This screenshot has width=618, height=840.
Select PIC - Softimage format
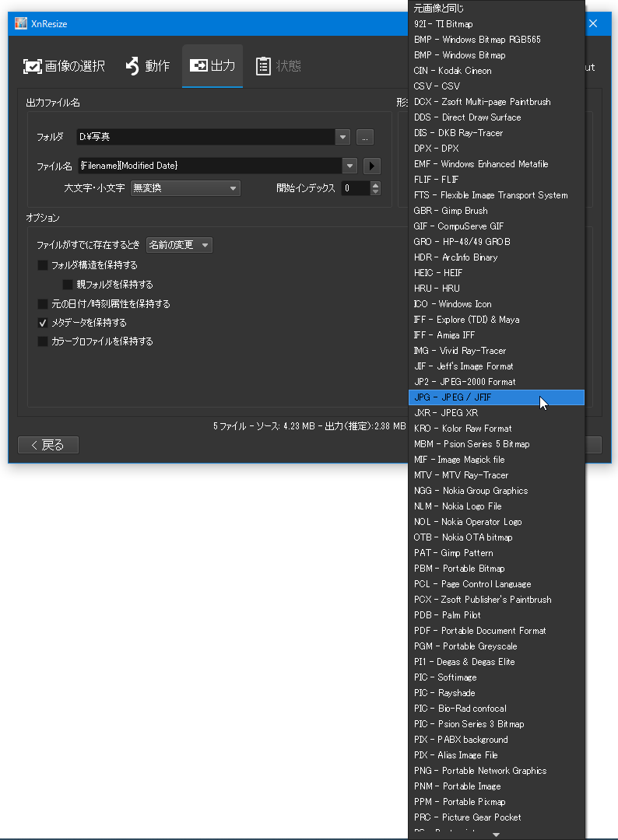click(x=497, y=677)
